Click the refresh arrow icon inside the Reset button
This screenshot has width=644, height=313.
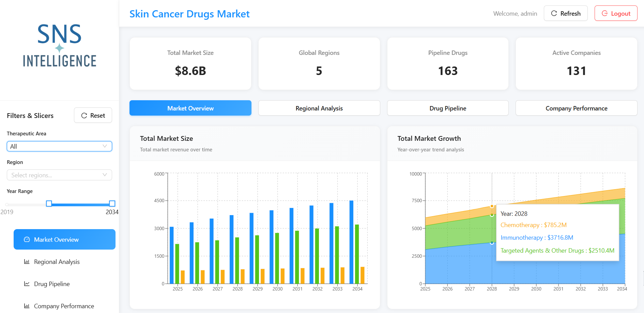click(84, 115)
